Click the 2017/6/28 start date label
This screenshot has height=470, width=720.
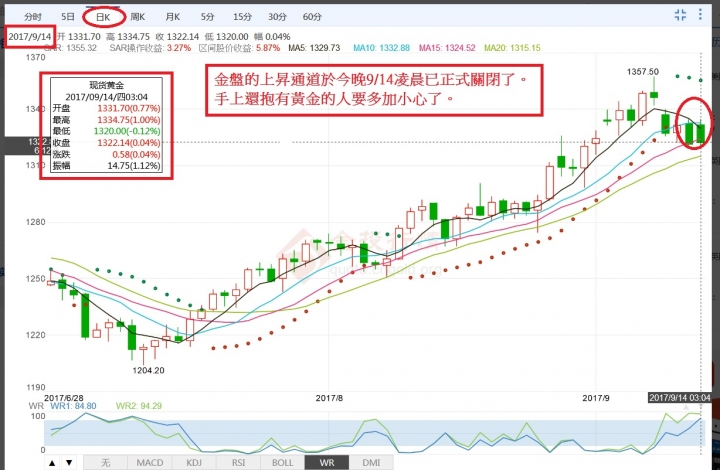(x=64, y=398)
